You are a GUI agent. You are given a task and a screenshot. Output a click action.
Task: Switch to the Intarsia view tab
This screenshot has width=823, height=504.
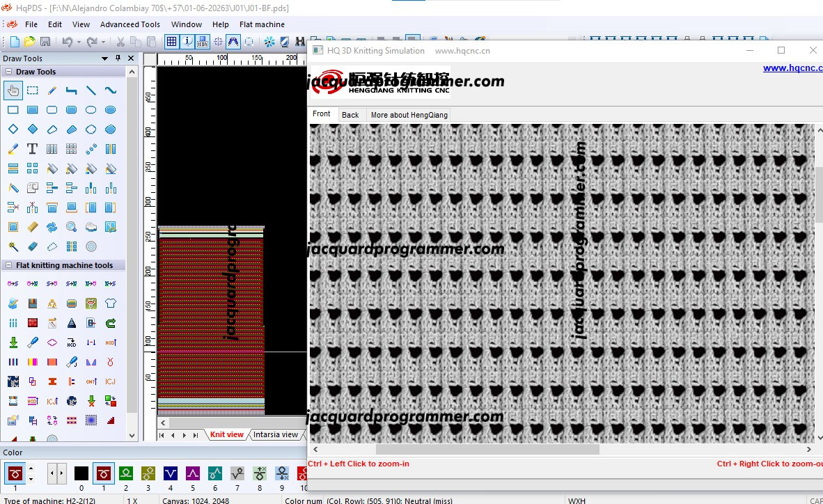[x=276, y=434]
